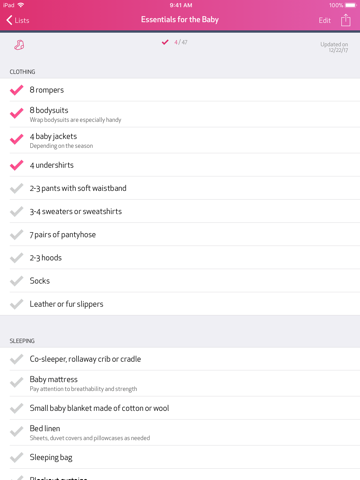Tap the pink progress checkmark beside 4/47
The width and height of the screenshot is (360, 480).
point(165,42)
